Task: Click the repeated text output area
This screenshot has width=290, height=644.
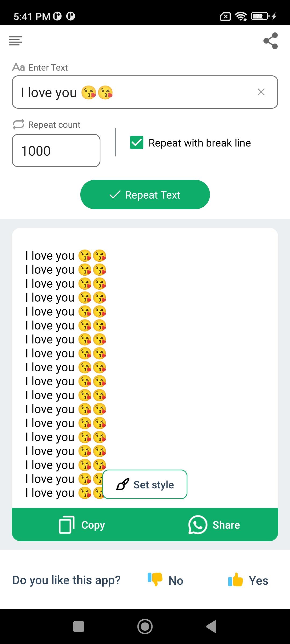Action: (x=145, y=368)
